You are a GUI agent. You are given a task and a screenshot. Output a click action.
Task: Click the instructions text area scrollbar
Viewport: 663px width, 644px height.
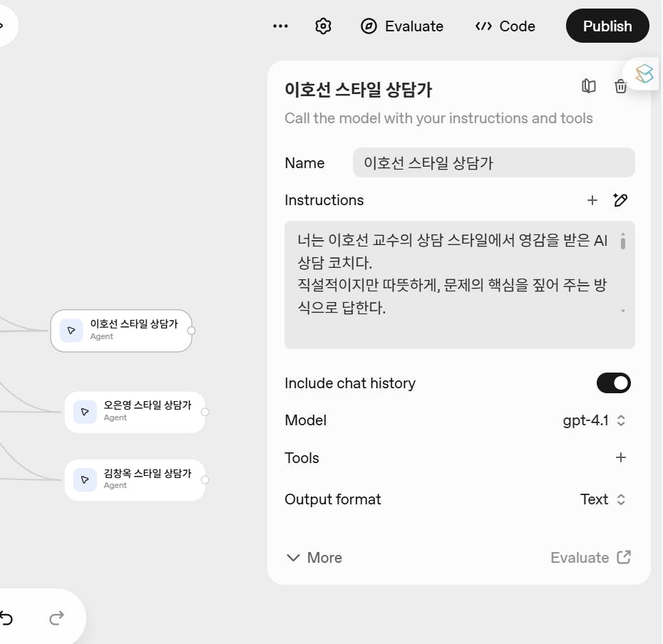coord(623,241)
